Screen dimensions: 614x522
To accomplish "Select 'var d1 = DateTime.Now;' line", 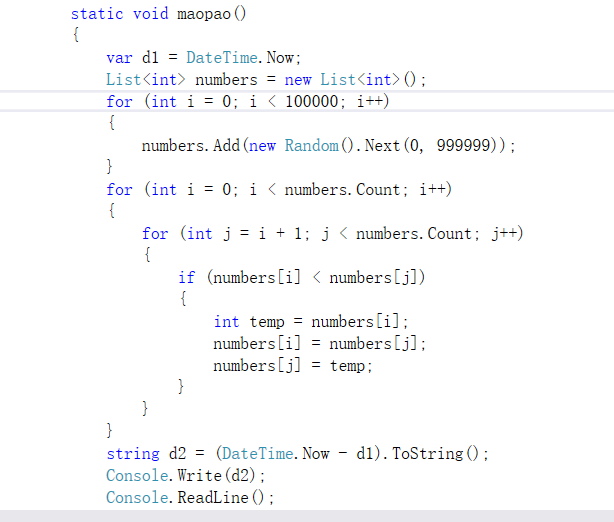I will point(204,58).
